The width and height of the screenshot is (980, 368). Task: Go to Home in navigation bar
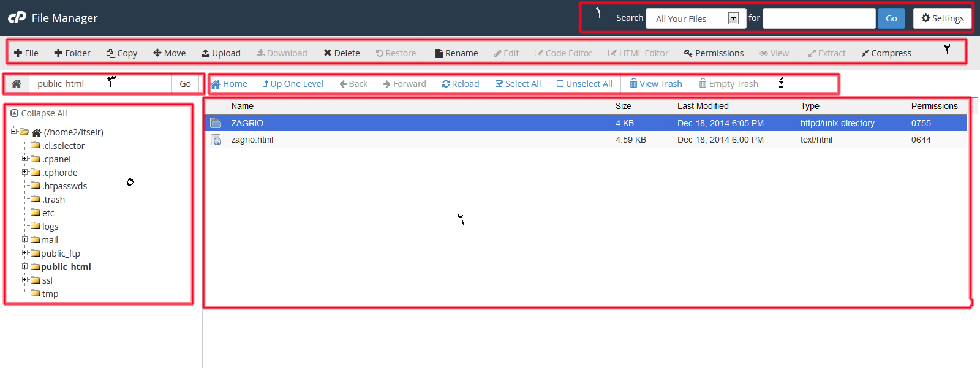tap(229, 84)
